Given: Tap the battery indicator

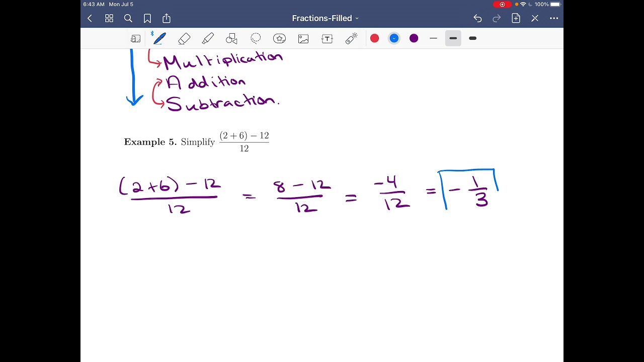Looking at the screenshot, I should (555, 5).
